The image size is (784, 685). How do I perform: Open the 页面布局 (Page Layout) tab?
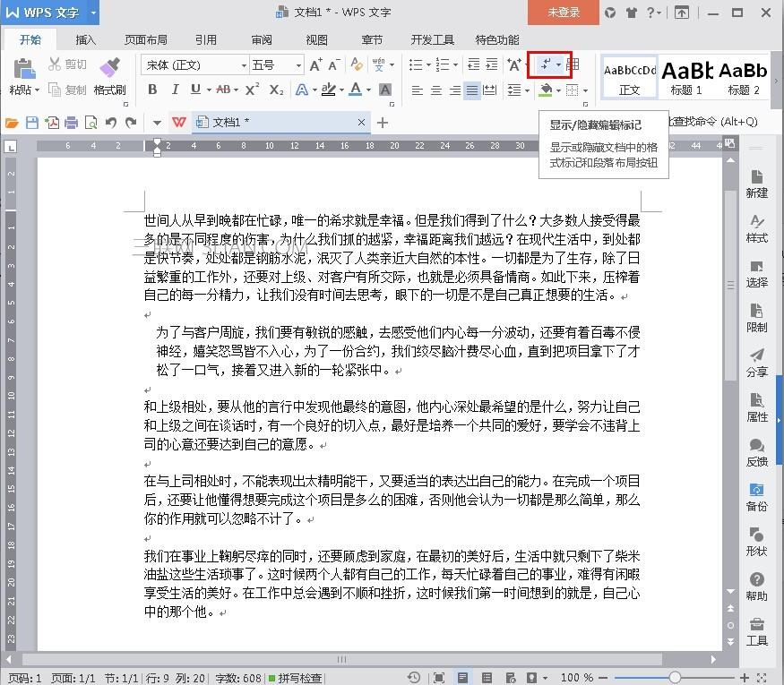(145, 39)
